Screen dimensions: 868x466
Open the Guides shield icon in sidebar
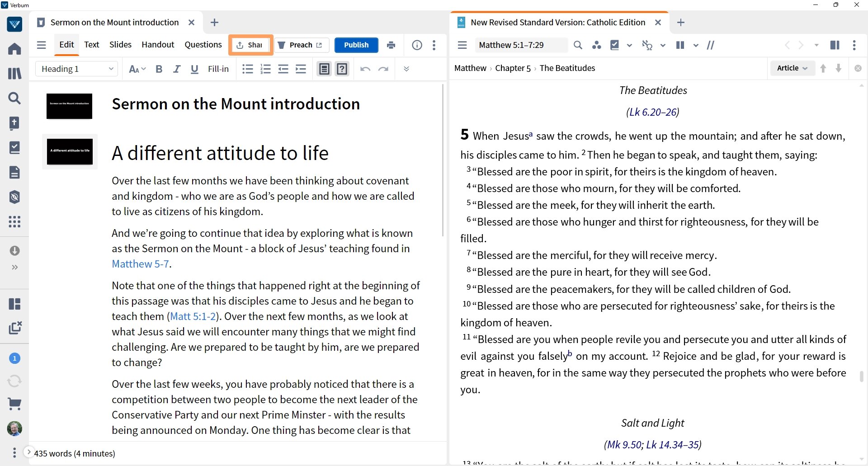(x=14, y=197)
